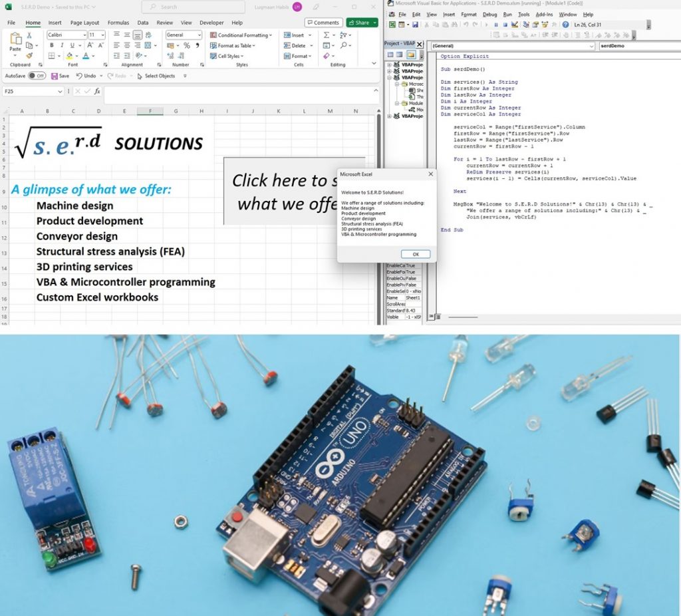
Task: Click OK in the Microsoft Excel message box
Action: tap(416, 254)
